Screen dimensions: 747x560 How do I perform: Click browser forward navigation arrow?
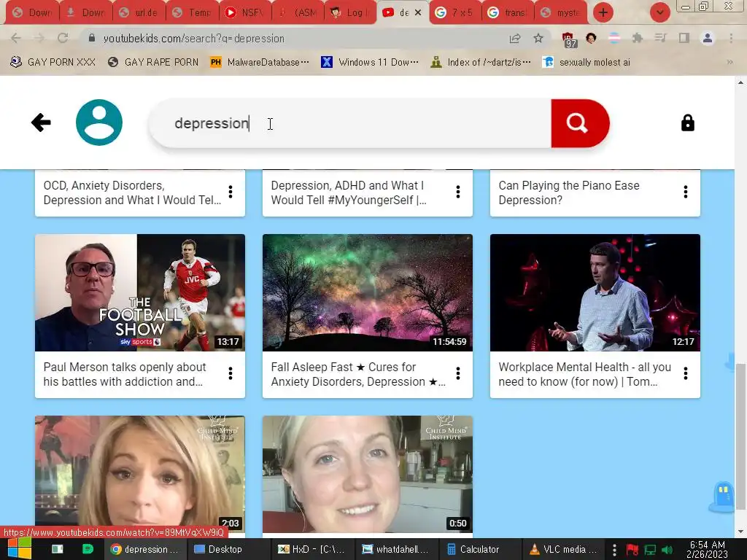pos(39,38)
